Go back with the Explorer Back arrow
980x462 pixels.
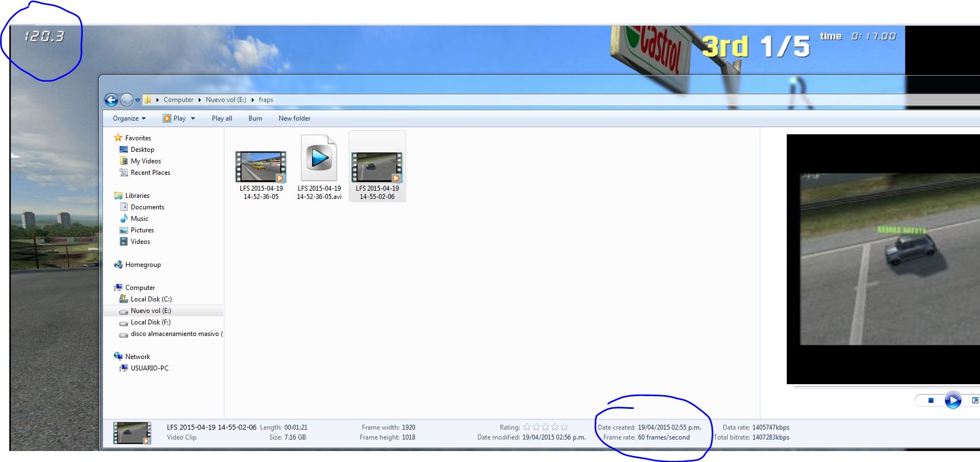111,100
